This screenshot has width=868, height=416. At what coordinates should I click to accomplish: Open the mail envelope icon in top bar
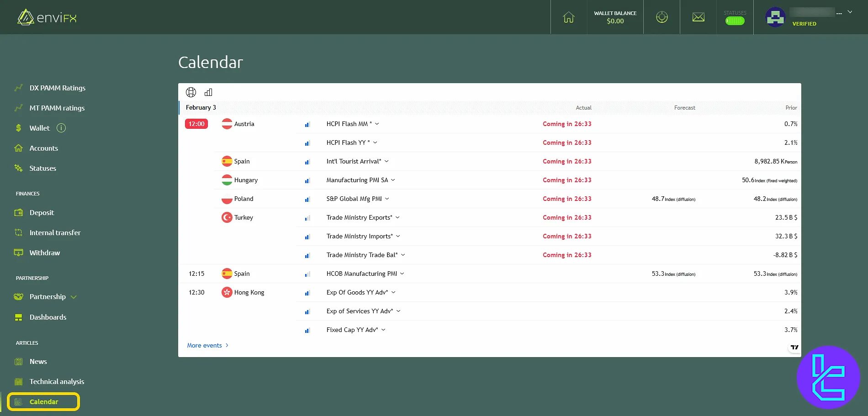point(698,17)
